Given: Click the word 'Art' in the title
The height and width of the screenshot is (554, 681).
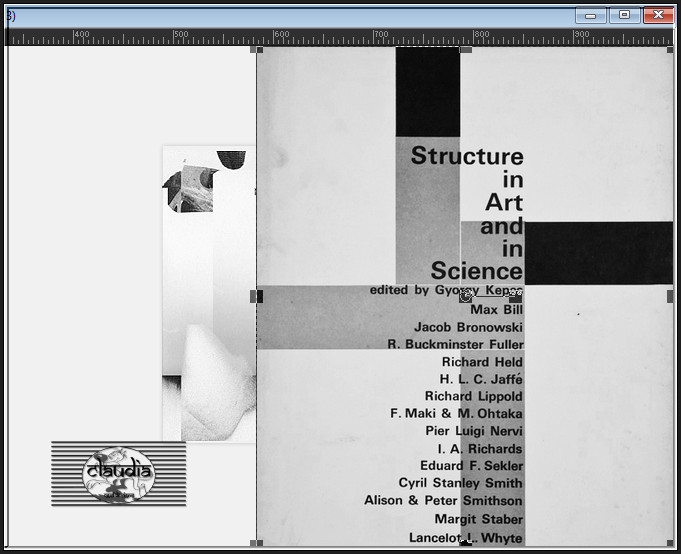Looking at the screenshot, I should point(504,202).
